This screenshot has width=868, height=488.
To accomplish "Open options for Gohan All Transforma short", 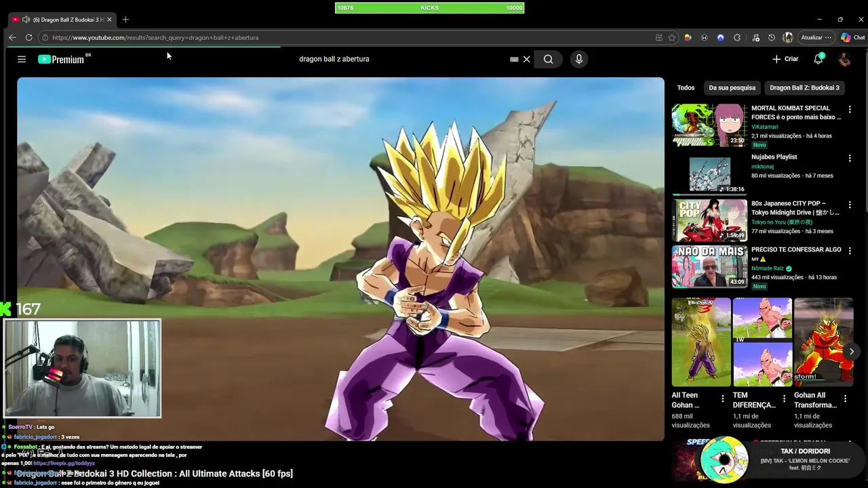I will tap(845, 399).
